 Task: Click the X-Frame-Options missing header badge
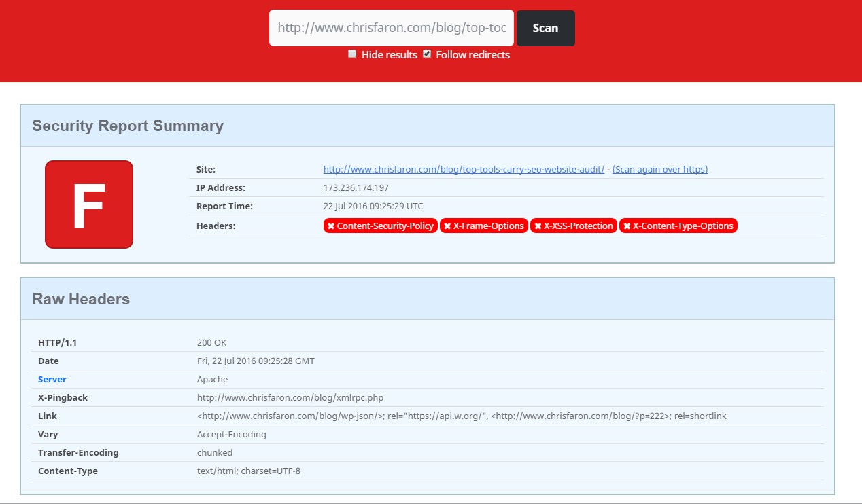click(483, 226)
